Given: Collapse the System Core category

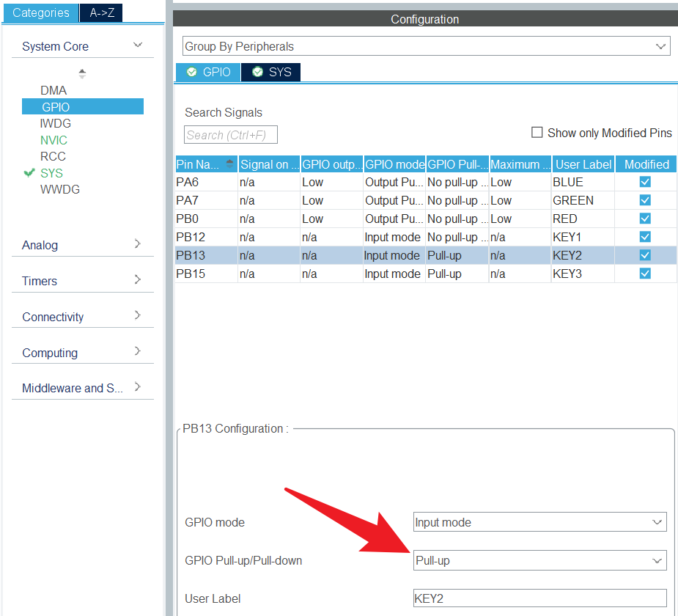Looking at the screenshot, I should [137, 46].
